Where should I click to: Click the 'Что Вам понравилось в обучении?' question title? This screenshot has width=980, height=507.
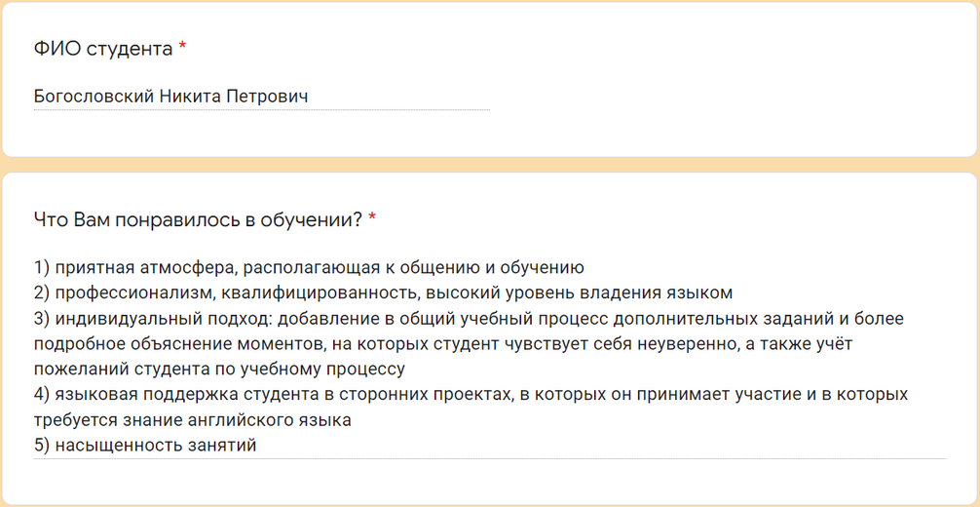point(198,219)
